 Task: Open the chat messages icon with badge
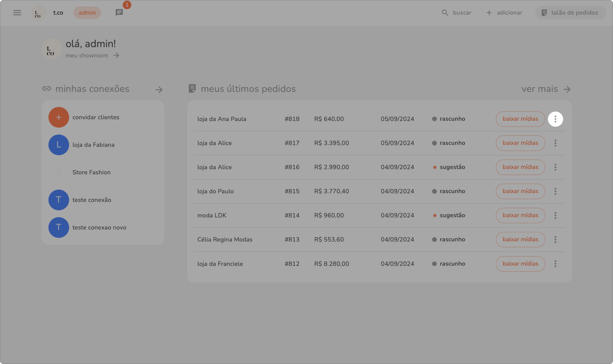pos(119,13)
